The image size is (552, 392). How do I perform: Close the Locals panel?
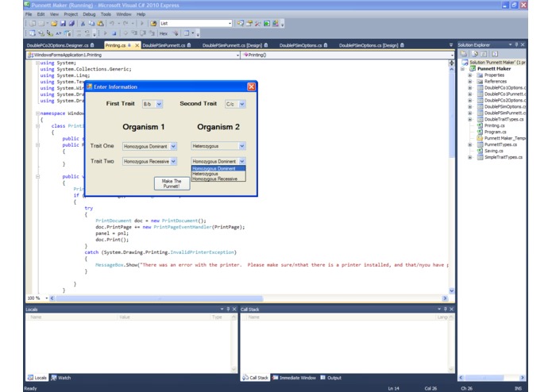(x=234, y=309)
